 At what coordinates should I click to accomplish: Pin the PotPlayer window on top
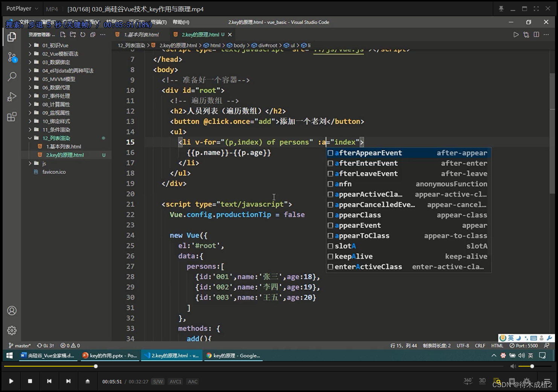(501, 9)
